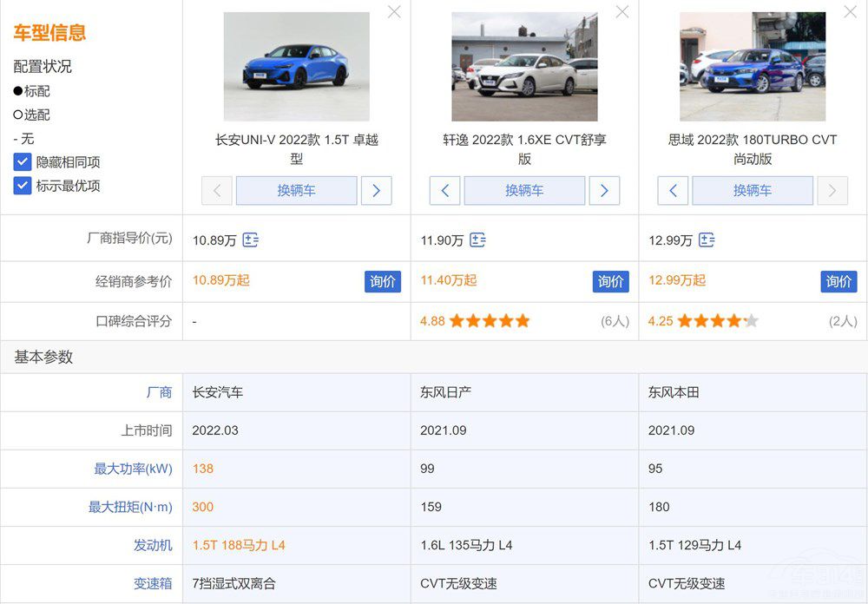Click 换辆车 for 长安UNI-V
This screenshot has width=868, height=604.
click(296, 191)
